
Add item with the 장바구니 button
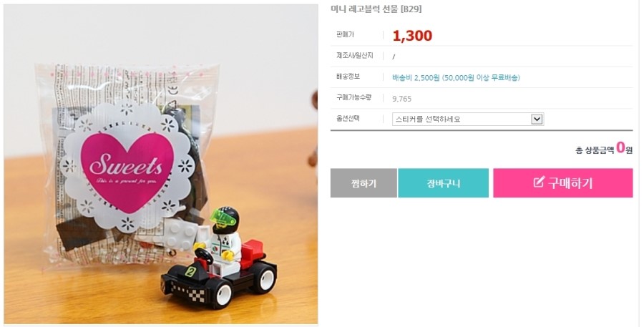click(x=443, y=182)
